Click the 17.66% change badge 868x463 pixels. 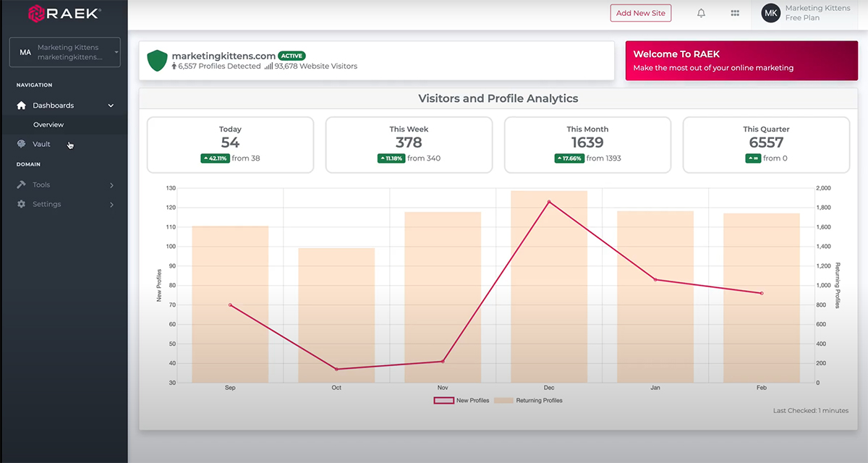point(569,158)
